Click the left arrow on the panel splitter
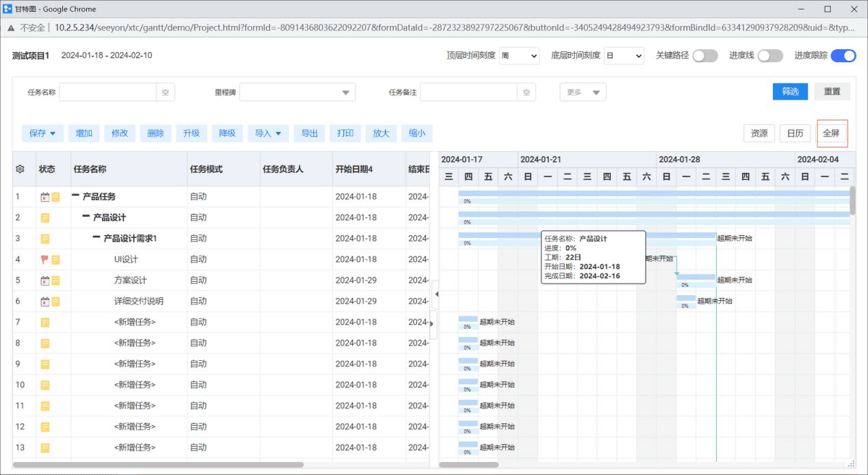 click(436, 295)
